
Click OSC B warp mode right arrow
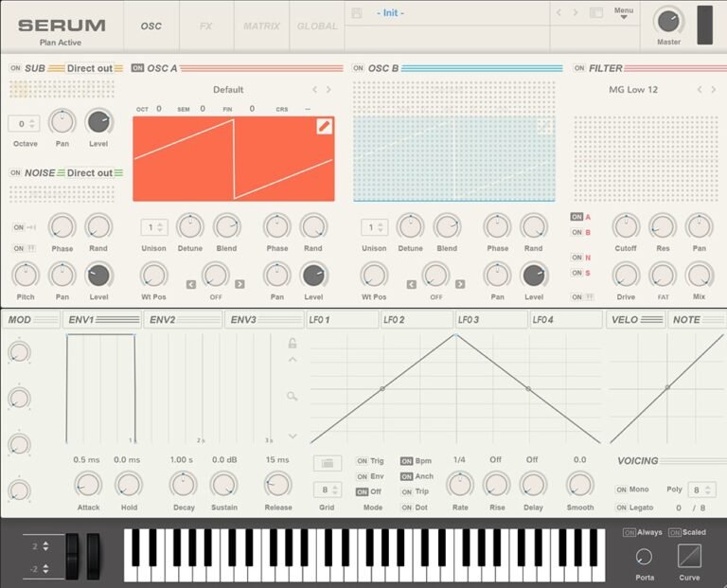pos(460,284)
